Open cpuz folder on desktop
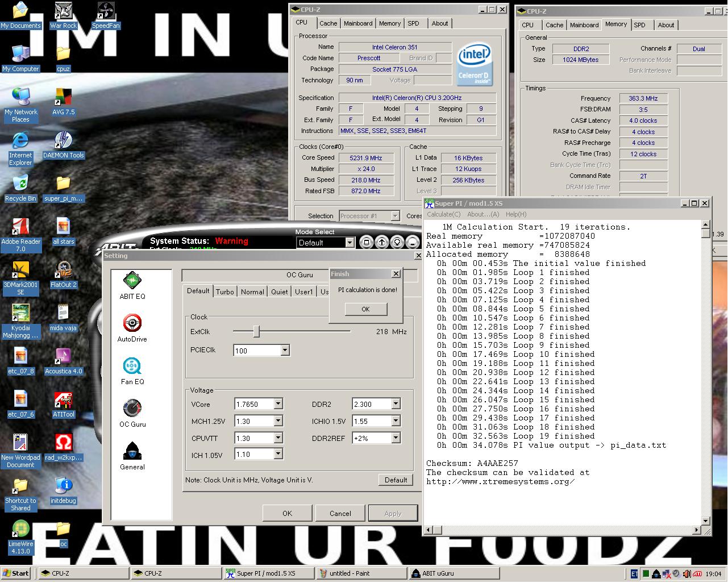Image resolution: width=728 pixels, height=583 pixels. (x=64, y=59)
